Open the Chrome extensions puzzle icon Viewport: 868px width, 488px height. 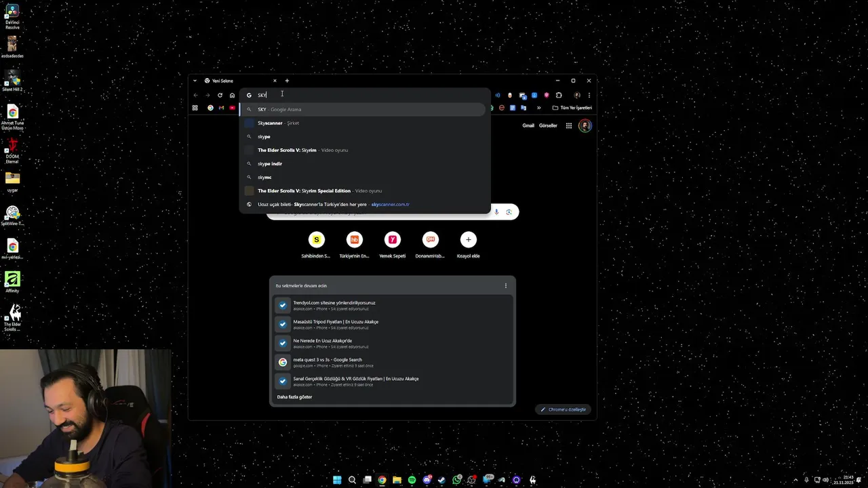coord(559,95)
